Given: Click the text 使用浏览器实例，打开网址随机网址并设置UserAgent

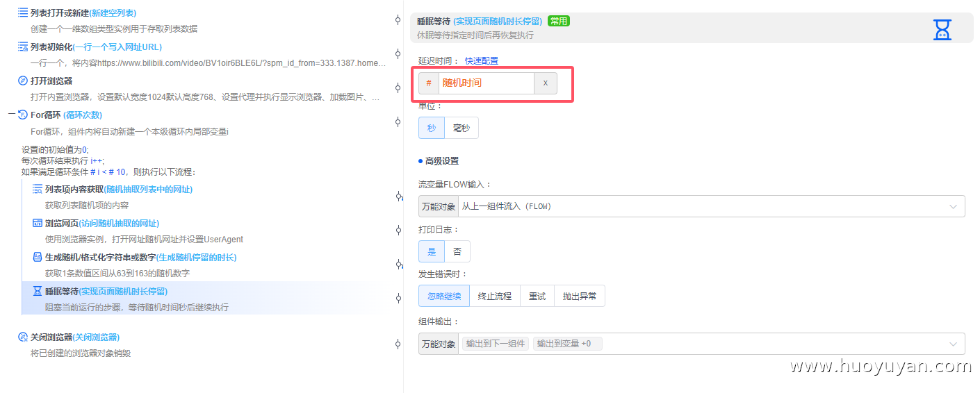Looking at the screenshot, I should coord(144,239).
